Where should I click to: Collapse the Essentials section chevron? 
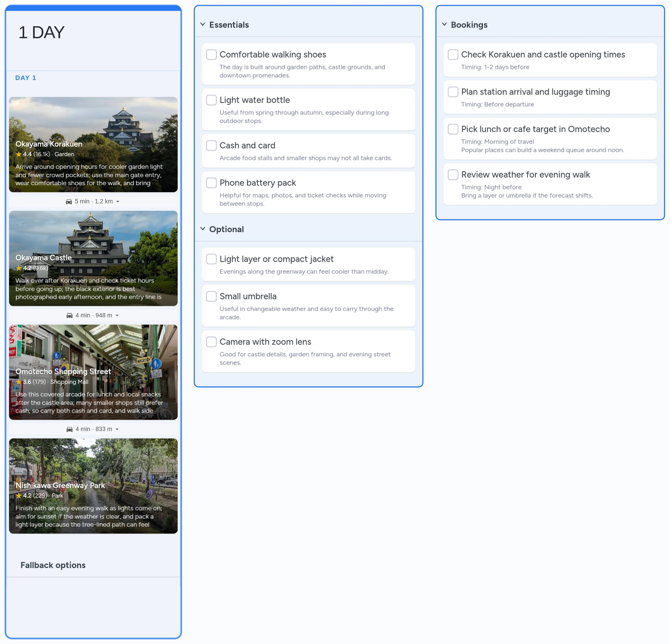pos(203,24)
